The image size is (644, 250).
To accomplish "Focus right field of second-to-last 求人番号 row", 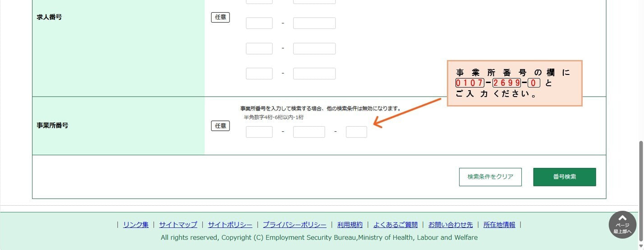I will (314, 49).
